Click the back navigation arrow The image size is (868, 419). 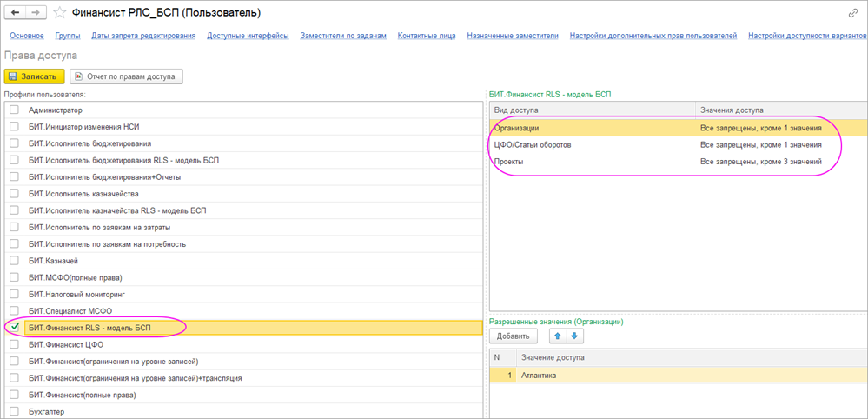pyautogui.click(x=16, y=13)
